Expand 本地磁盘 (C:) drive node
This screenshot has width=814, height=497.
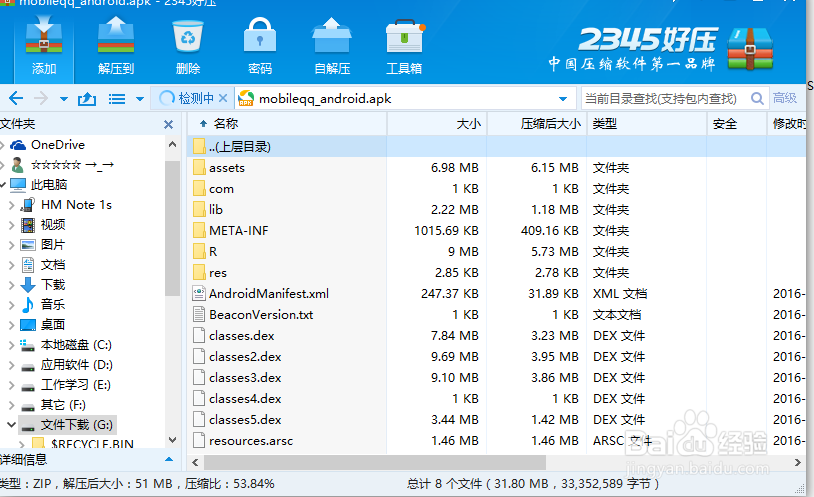coord(12,345)
